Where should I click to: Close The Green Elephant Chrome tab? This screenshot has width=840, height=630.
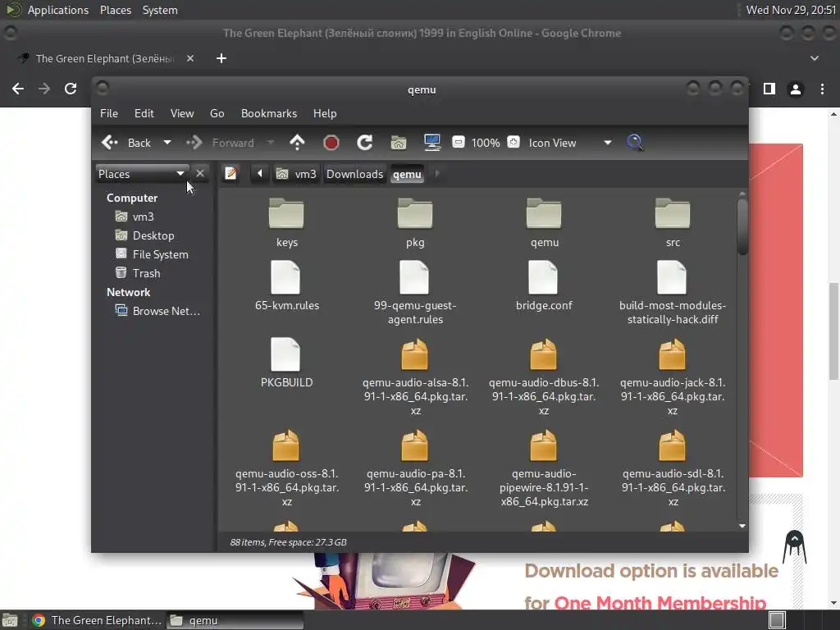[x=190, y=58]
